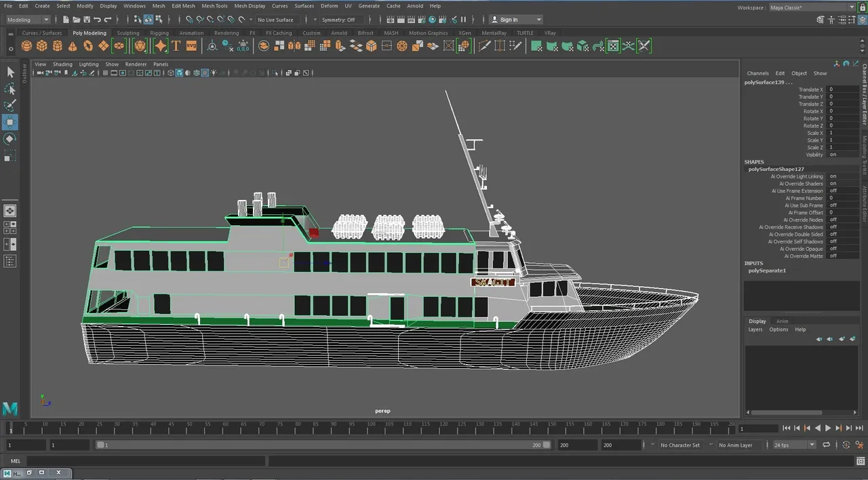Click the Redo arrow icon
The image size is (868, 480).
(108, 20)
